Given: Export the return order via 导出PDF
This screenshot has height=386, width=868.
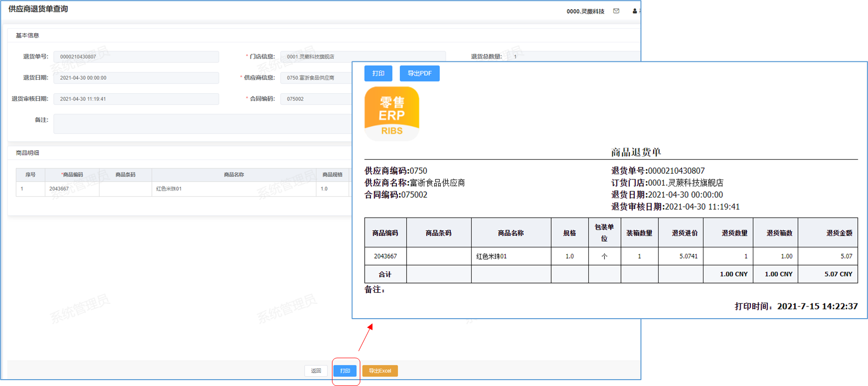Looking at the screenshot, I should click(419, 73).
